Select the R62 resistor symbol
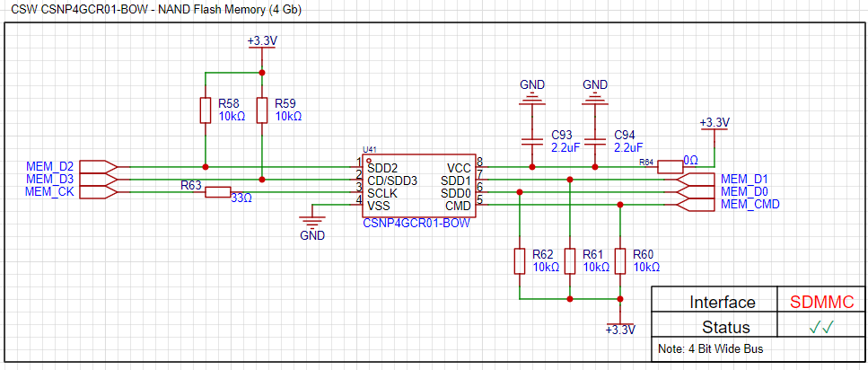 (x=519, y=260)
